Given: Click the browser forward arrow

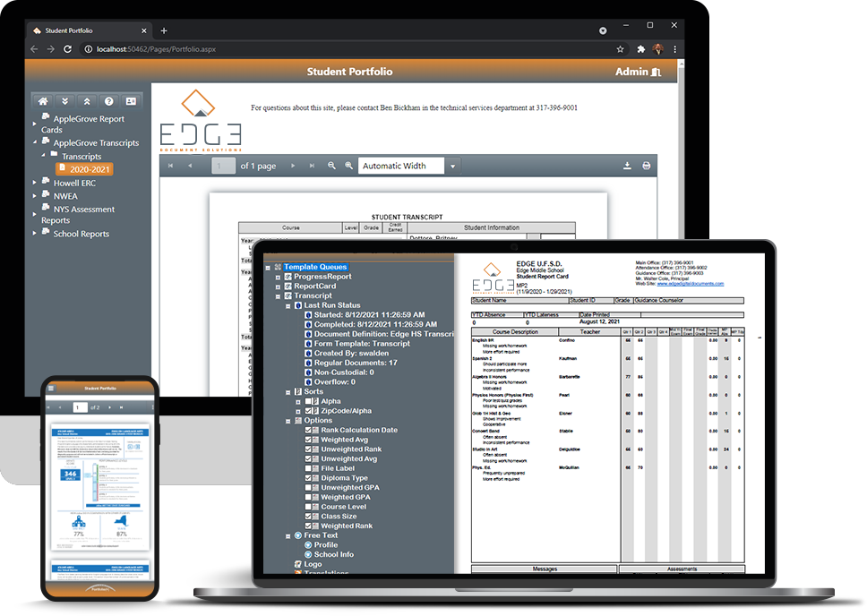Looking at the screenshot, I should tap(51, 49).
